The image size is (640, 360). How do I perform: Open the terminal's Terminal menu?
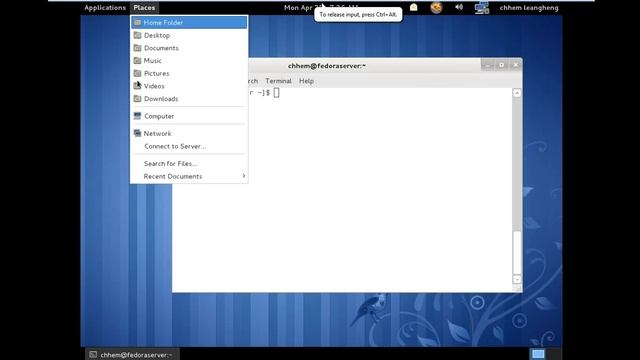click(278, 81)
